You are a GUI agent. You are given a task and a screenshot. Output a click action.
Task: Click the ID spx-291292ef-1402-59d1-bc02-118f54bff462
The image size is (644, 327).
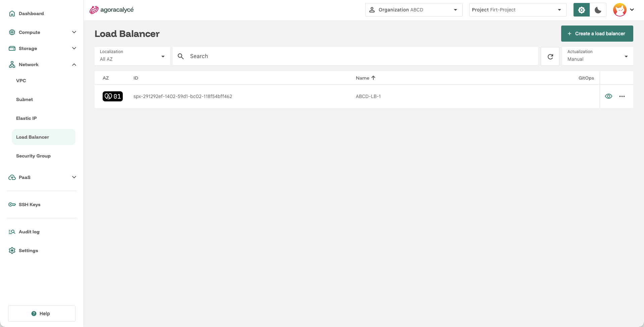[x=183, y=96]
